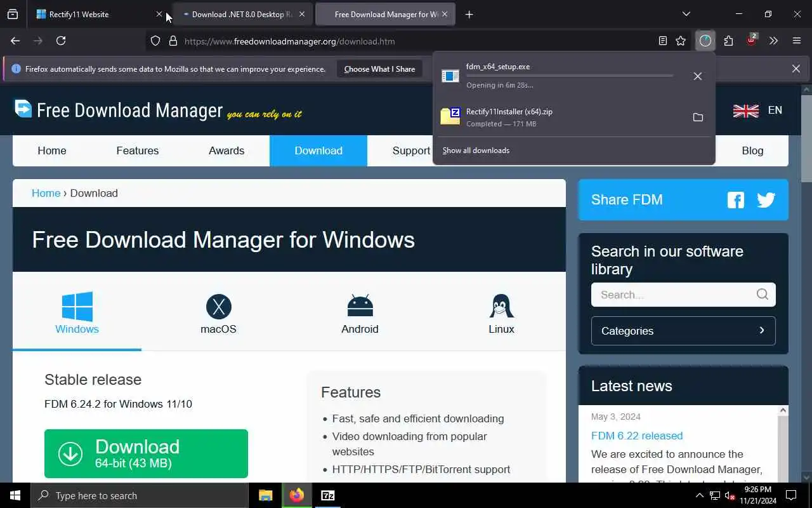Open Firefox View tab list icon

[x=13, y=14]
